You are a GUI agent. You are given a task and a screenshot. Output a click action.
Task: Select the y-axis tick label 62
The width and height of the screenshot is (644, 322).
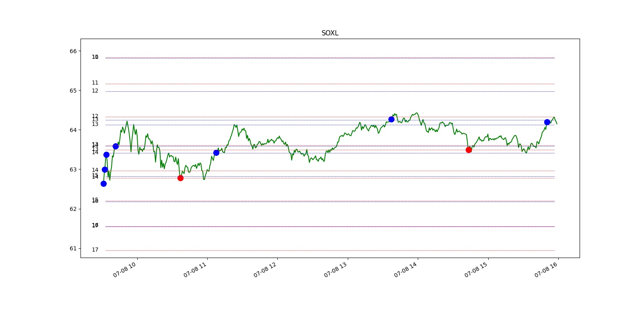pyautogui.click(x=73, y=209)
